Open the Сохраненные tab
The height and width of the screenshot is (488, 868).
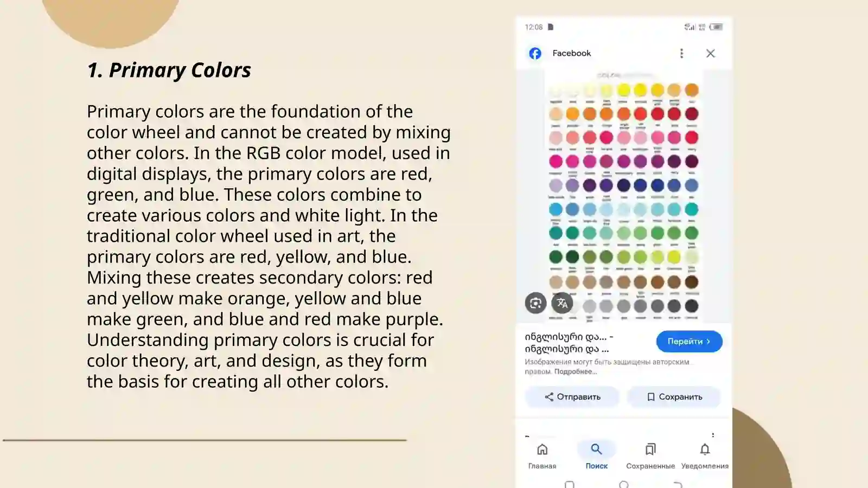[650, 456]
